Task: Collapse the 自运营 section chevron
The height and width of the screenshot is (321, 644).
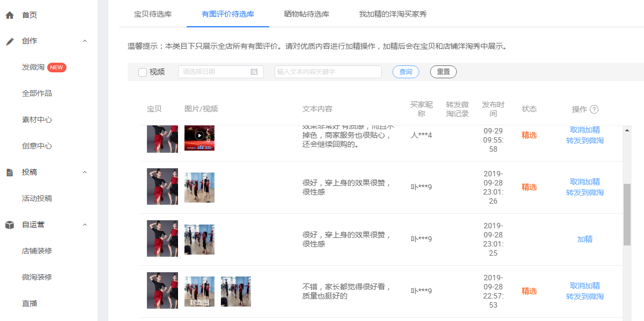Action: (x=85, y=225)
